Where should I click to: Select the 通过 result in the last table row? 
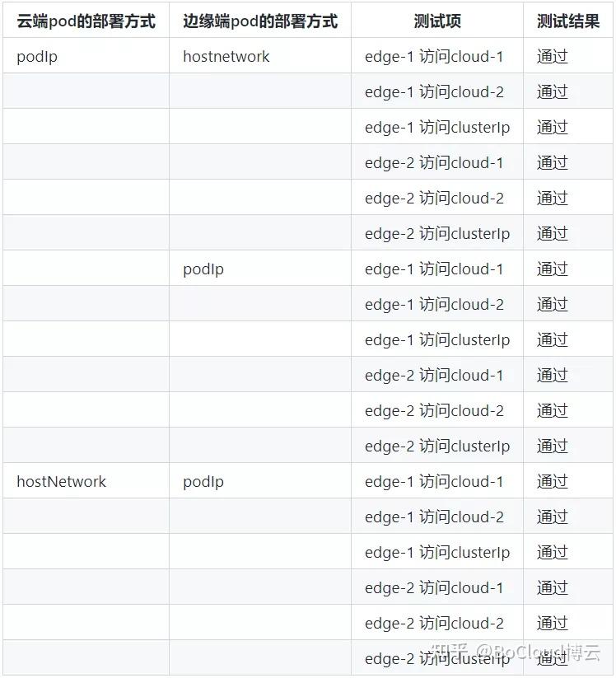click(553, 659)
